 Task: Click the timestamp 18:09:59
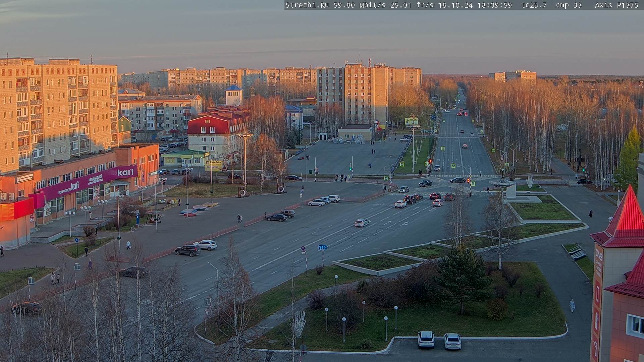pos(495,5)
